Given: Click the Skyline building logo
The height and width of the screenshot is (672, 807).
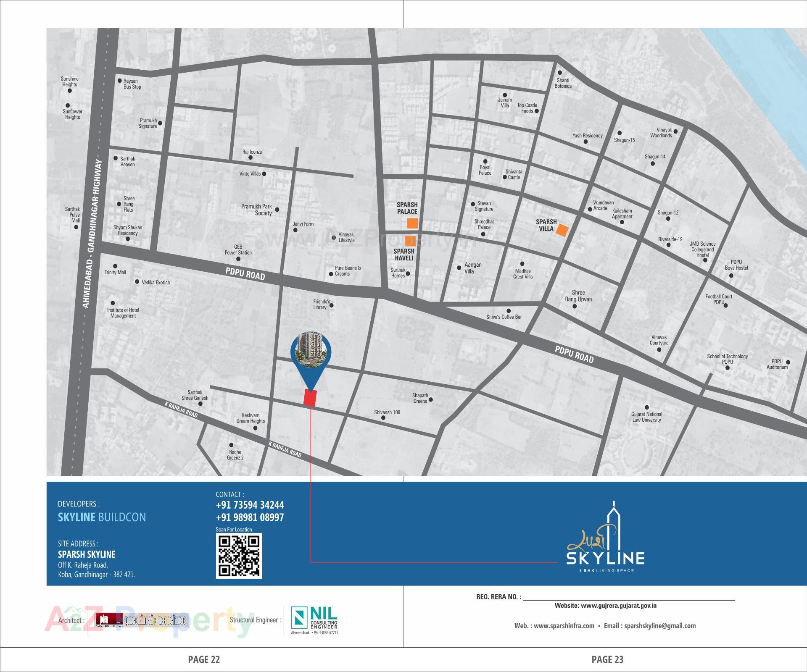Looking at the screenshot, I should point(605,537).
